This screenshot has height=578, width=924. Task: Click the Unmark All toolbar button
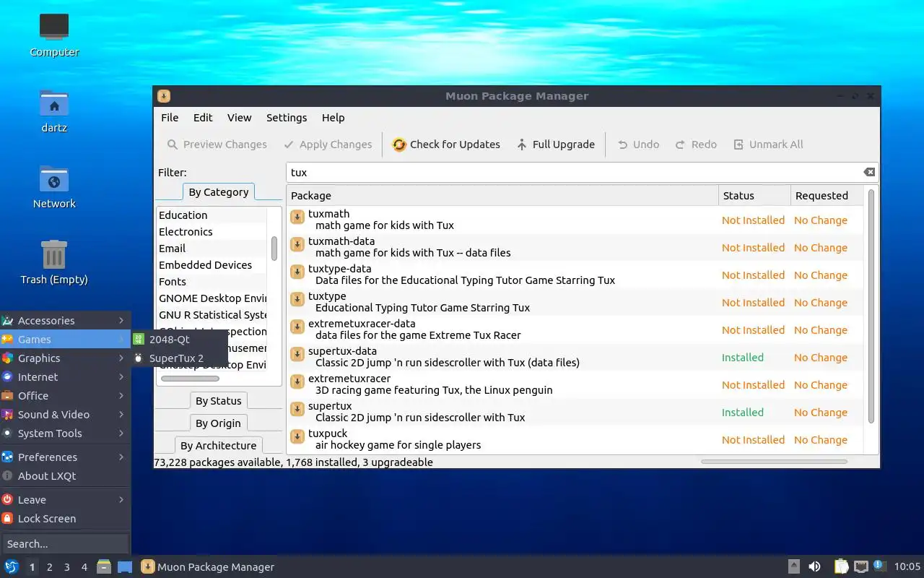pyautogui.click(x=768, y=144)
